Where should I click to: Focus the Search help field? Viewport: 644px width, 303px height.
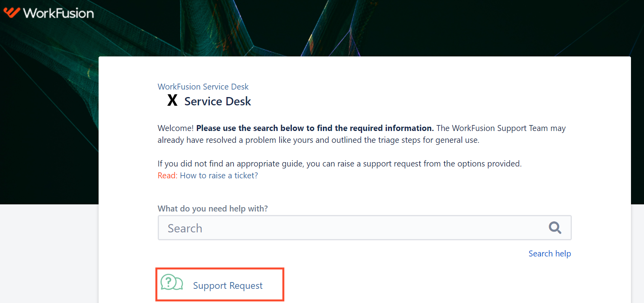tap(364, 228)
